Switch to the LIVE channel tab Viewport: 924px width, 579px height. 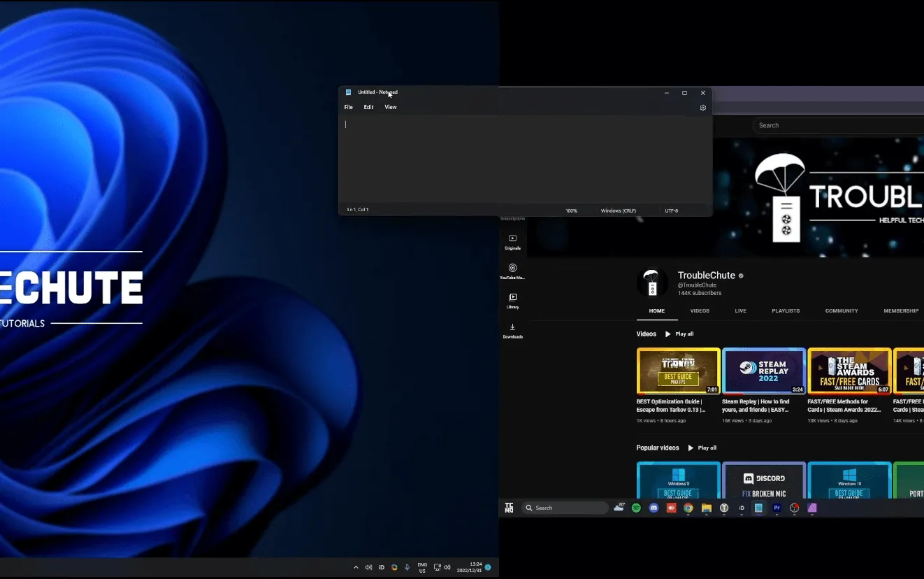click(x=740, y=310)
